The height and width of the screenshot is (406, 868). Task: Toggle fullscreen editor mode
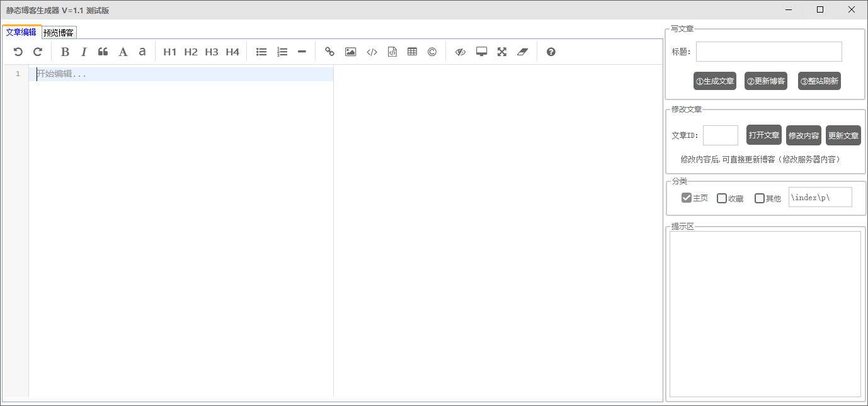pos(502,52)
